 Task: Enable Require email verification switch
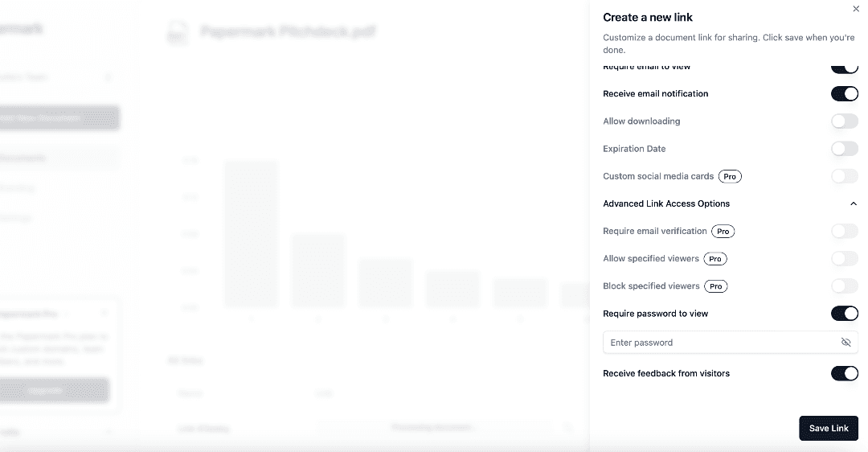click(x=844, y=232)
